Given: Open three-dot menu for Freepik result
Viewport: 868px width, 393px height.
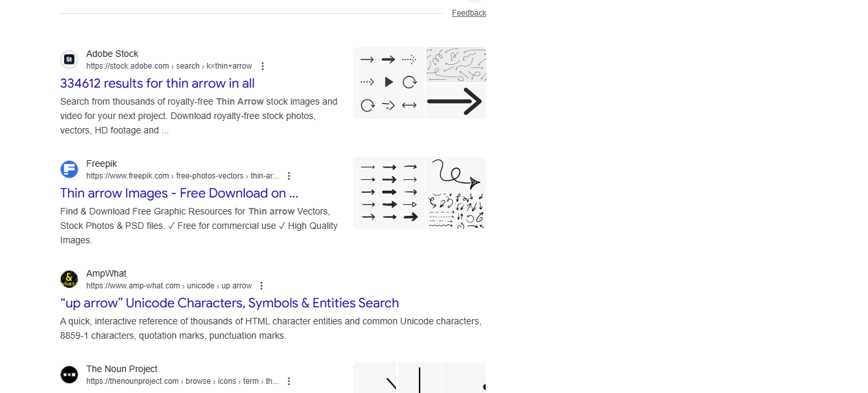Looking at the screenshot, I should pos(289,176).
